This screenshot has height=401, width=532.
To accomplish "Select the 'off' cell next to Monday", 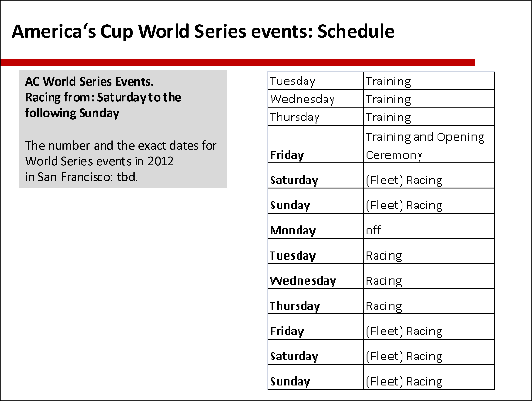I will 429,226.
